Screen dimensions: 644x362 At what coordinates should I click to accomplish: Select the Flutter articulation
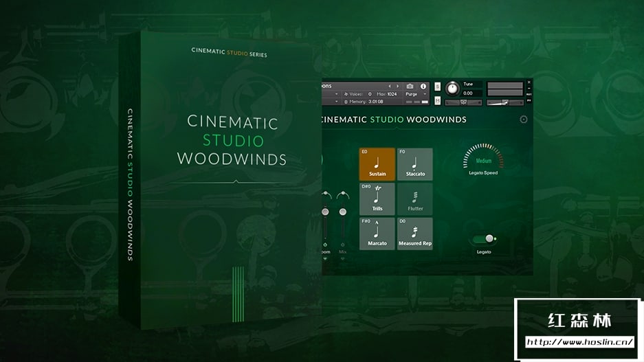[x=415, y=199]
